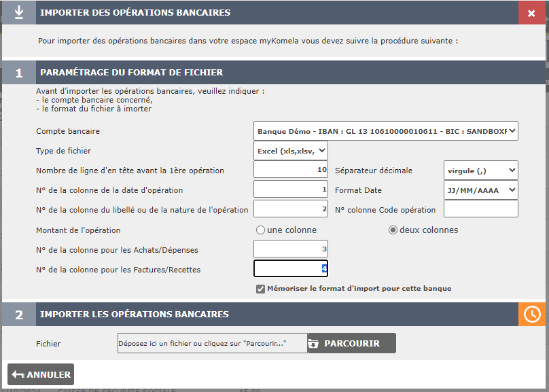Focus the N° colonne Code opération field
549x392 pixels.
[x=480, y=209]
